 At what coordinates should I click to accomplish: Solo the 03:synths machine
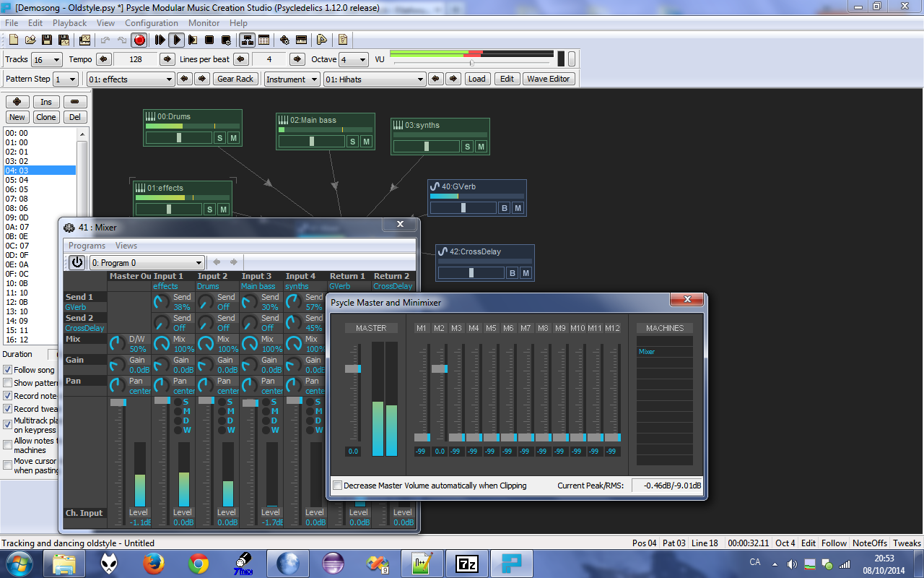click(468, 146)
